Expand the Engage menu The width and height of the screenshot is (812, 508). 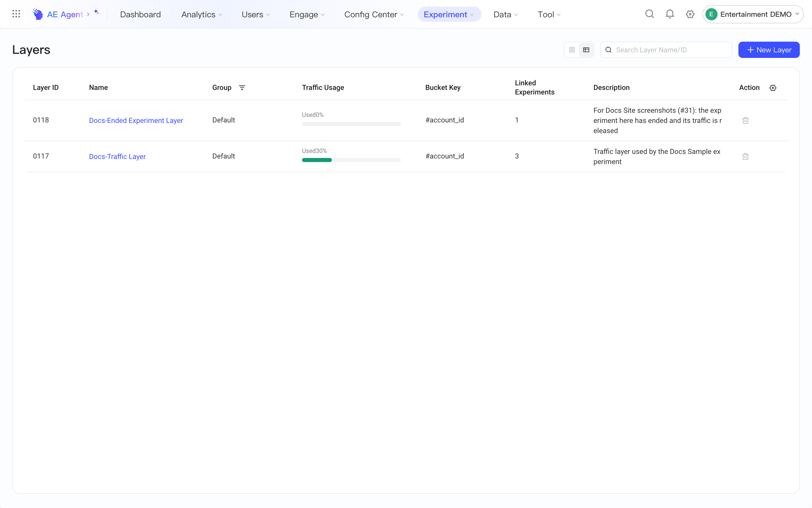pos(307,14)
